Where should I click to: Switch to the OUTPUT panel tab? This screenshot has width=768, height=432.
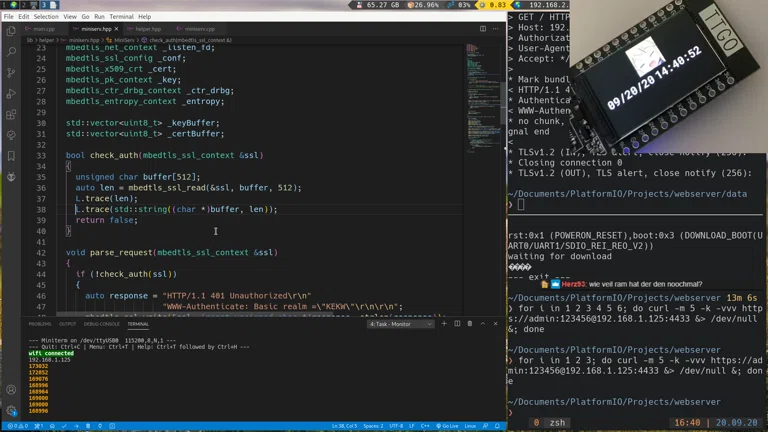pyautogui.click(x=68, y=324)
